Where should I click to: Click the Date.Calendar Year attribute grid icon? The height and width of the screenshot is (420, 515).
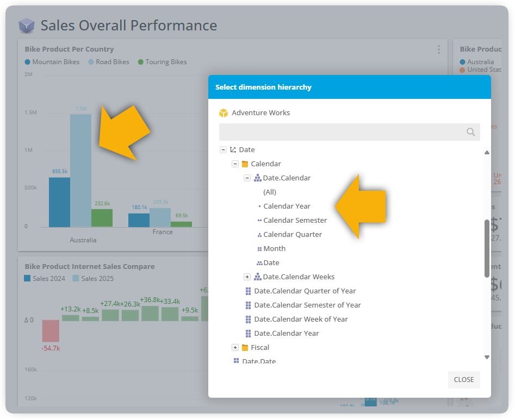tap(248, 334)
